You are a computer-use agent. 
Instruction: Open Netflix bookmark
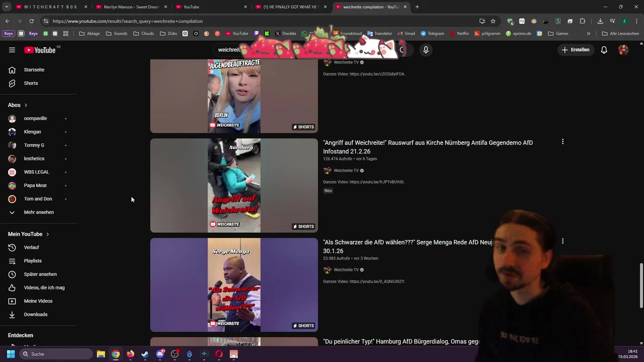tap(459, 34)
